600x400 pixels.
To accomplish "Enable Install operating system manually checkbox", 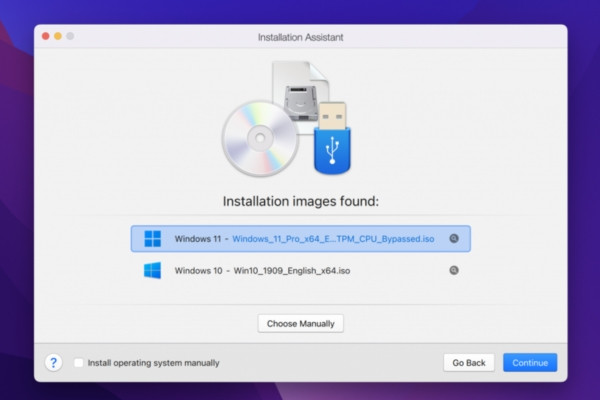I will coord(78,362).
